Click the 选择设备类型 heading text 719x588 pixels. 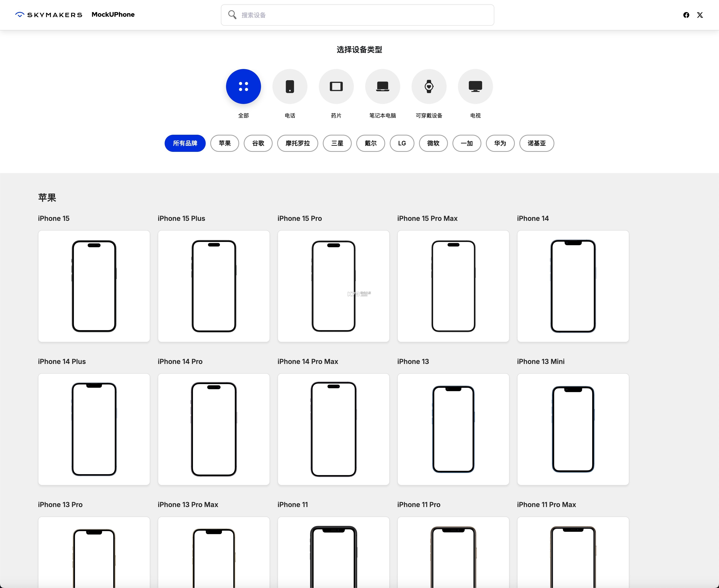(x=359, y=49)
